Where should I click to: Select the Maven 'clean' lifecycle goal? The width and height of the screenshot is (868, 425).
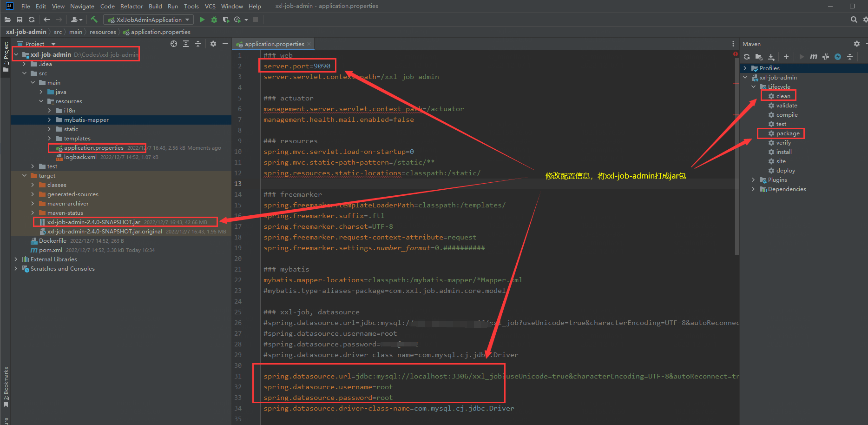[783, 96]
